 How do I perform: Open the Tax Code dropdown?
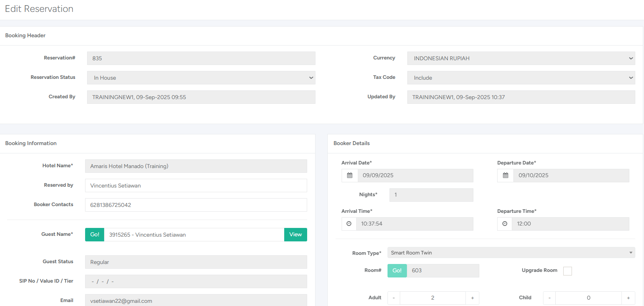click(521, 78)
